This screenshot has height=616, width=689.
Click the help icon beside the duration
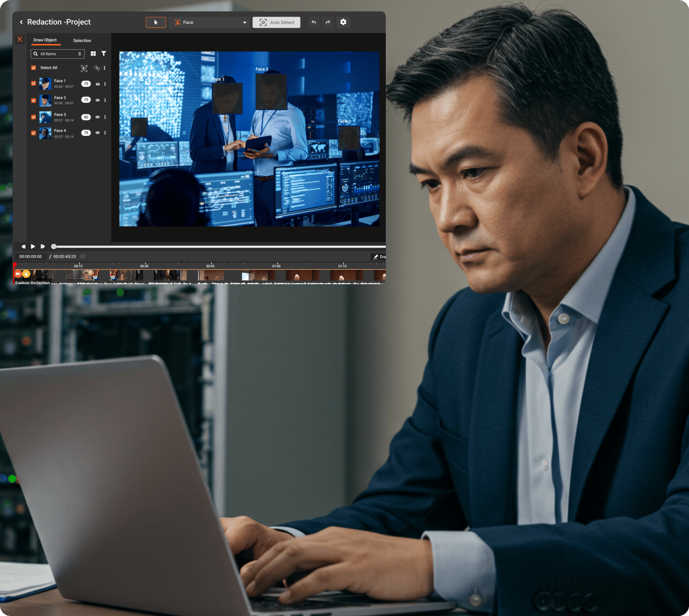83,257
